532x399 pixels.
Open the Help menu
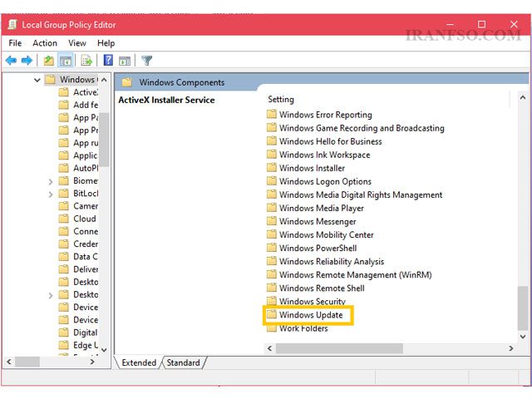click(106, 43)
